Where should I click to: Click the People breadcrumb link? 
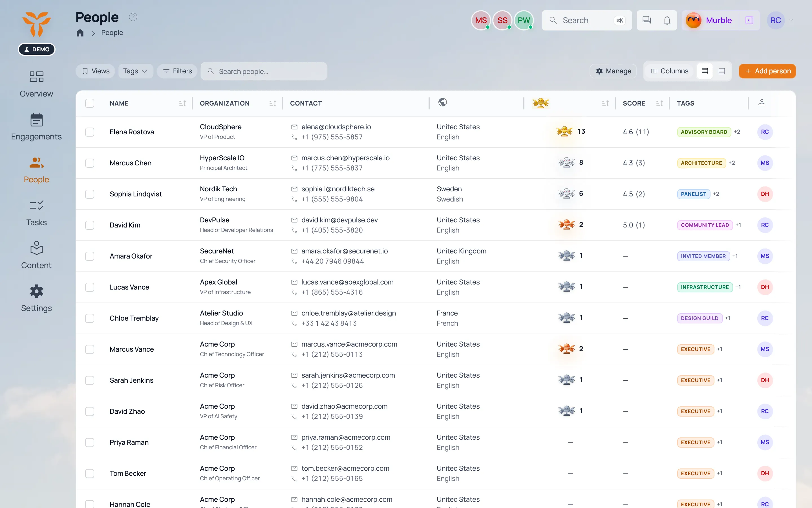coord(112,33)
